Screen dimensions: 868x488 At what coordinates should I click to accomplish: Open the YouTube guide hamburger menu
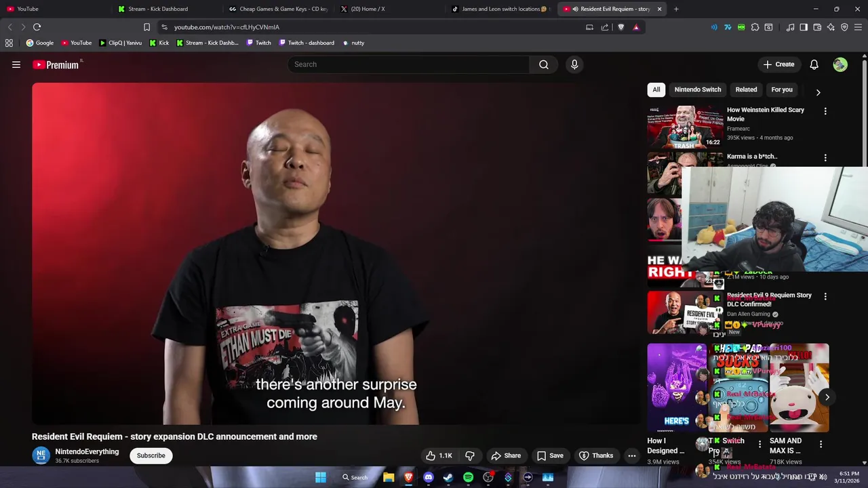click(x=16, y=64)
